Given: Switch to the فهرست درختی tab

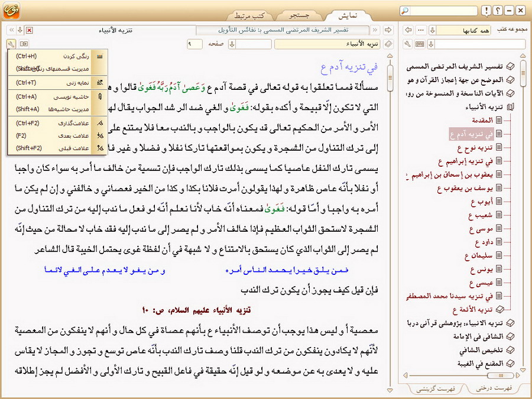Looking at the screenshot, I should 494,388.
